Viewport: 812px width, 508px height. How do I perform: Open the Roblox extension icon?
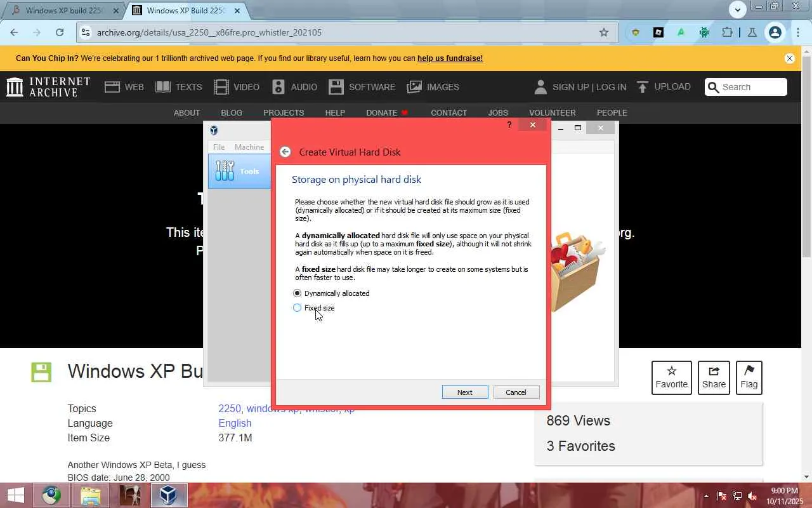click(658, 32)
